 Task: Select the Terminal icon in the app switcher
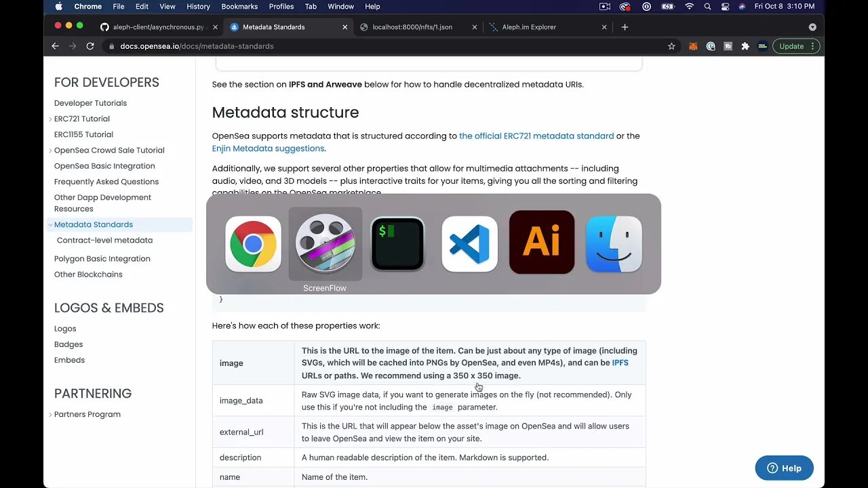click(x=397, y=244)
